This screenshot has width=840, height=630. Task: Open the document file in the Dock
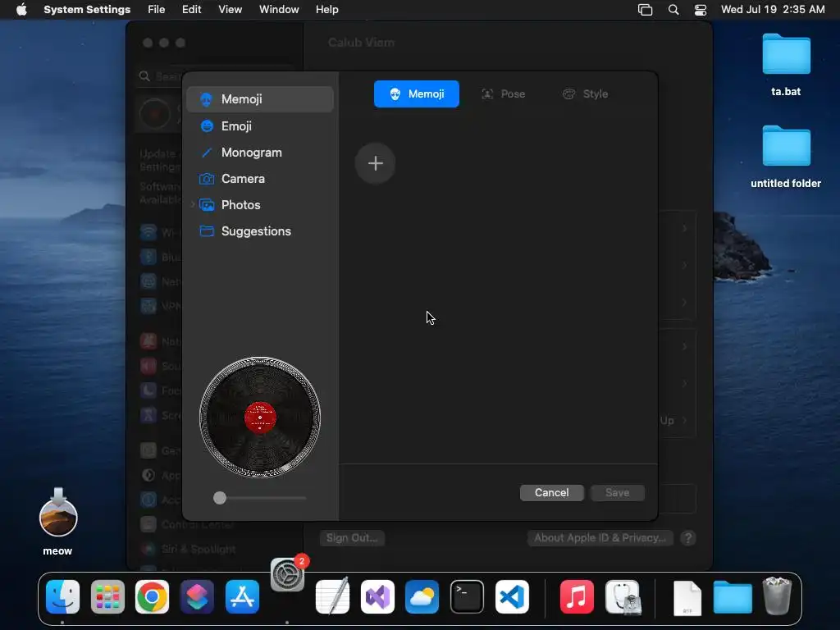point(688,598)
